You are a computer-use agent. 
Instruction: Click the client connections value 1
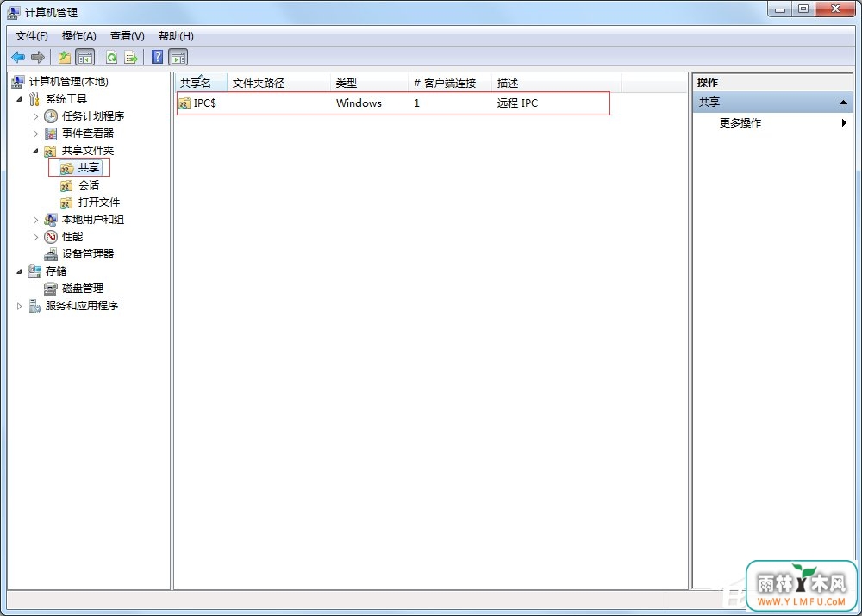(x=416, y=103)
